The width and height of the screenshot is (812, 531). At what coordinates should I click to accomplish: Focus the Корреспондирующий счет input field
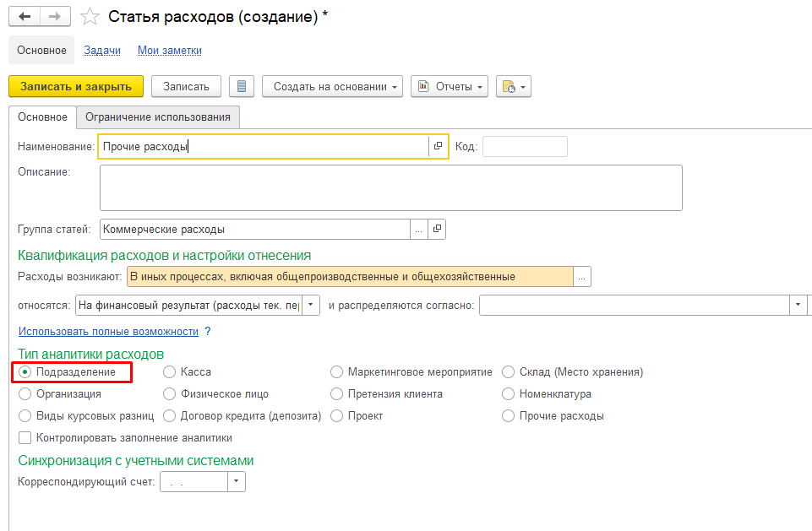click(193, 481)
